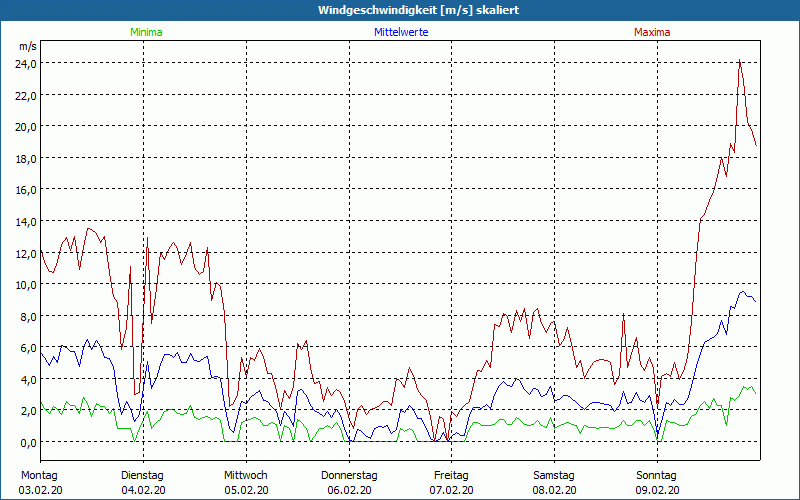Select the Dienstag day label
Image resolution: width=800 pixels, height=500 pixels.
tap(142, 475)
